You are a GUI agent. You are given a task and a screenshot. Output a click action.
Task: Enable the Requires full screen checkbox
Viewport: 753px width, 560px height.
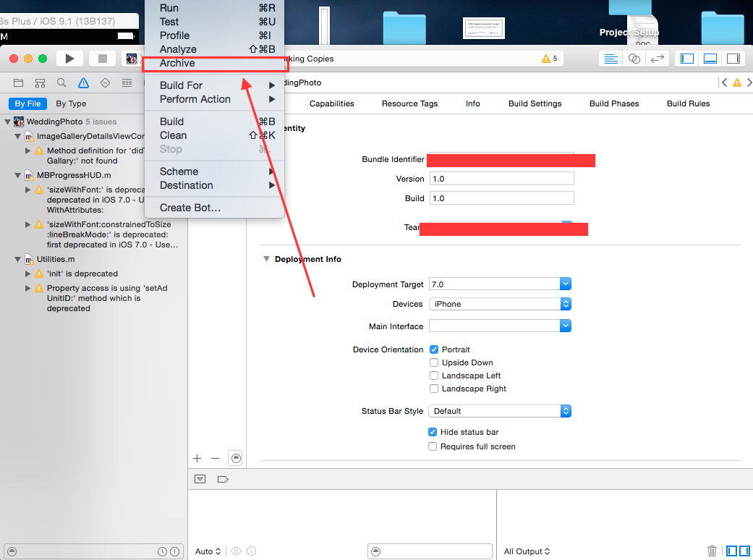point(433,446)
